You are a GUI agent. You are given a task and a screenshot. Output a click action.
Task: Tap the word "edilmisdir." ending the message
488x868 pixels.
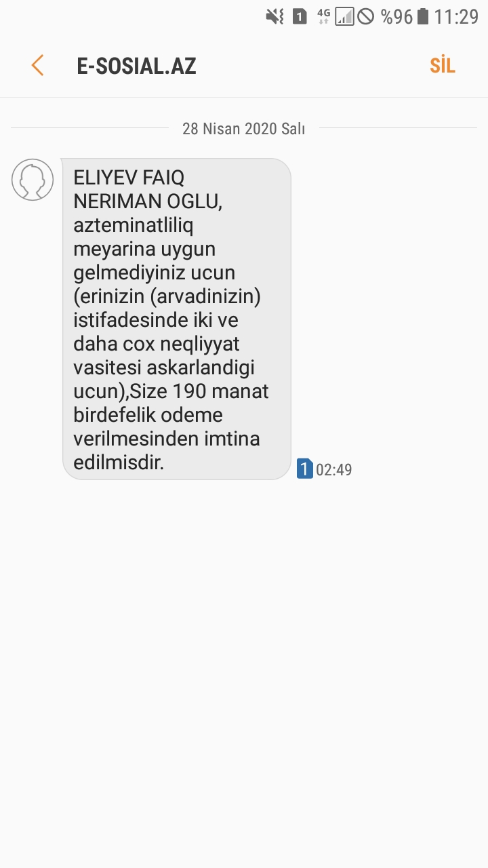(119, 463)
